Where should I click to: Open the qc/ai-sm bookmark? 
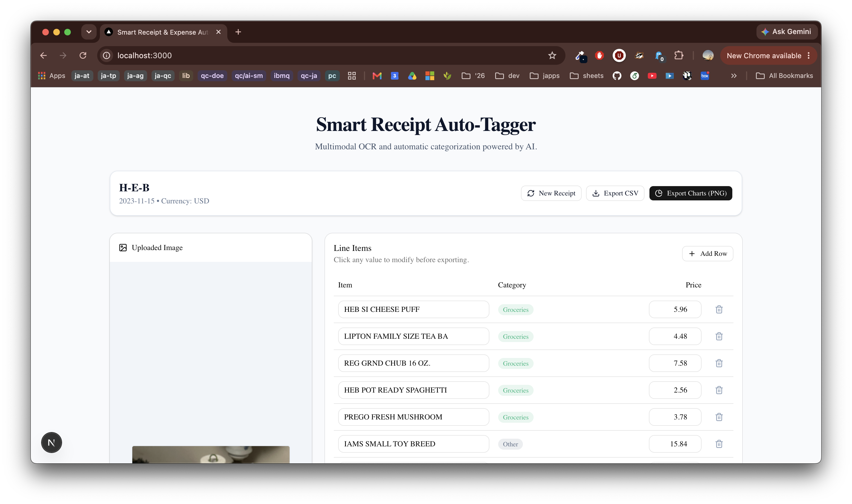(249, 76)
